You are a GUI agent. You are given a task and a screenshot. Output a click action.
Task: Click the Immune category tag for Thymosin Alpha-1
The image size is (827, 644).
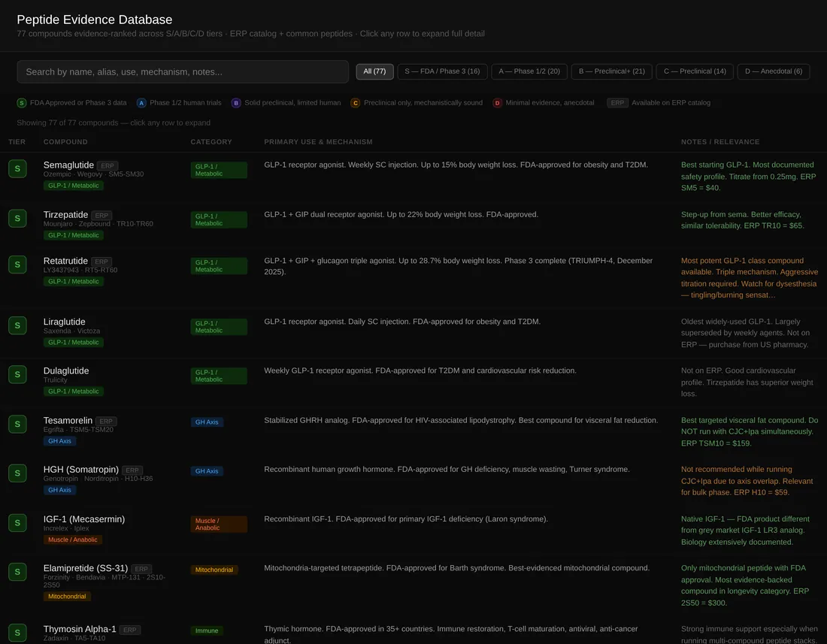(x=207, y=630)
